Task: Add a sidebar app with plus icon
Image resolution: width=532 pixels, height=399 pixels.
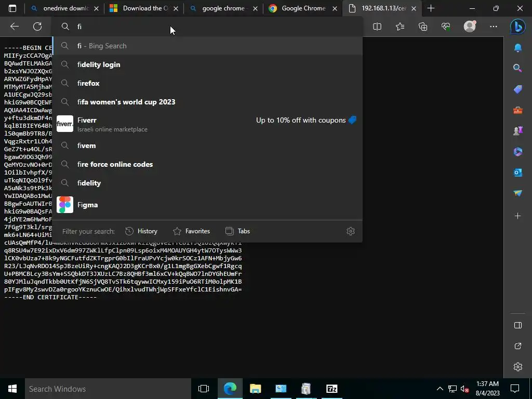Action: click(x=518, y=216)
